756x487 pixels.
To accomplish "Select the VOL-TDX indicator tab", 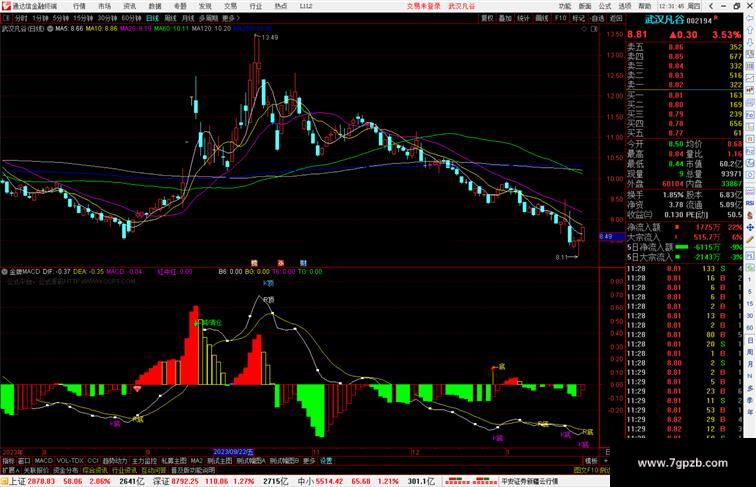I will (70, 461).
